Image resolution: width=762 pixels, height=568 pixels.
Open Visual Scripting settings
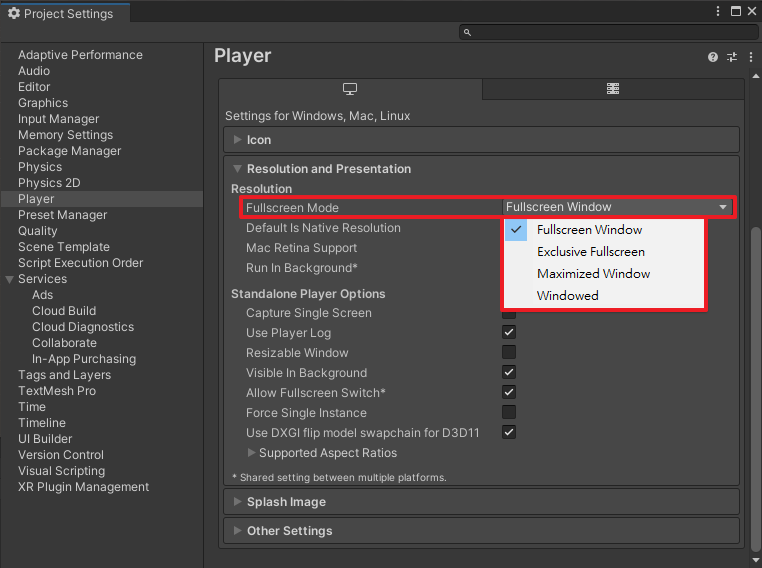tap(61, 472)
